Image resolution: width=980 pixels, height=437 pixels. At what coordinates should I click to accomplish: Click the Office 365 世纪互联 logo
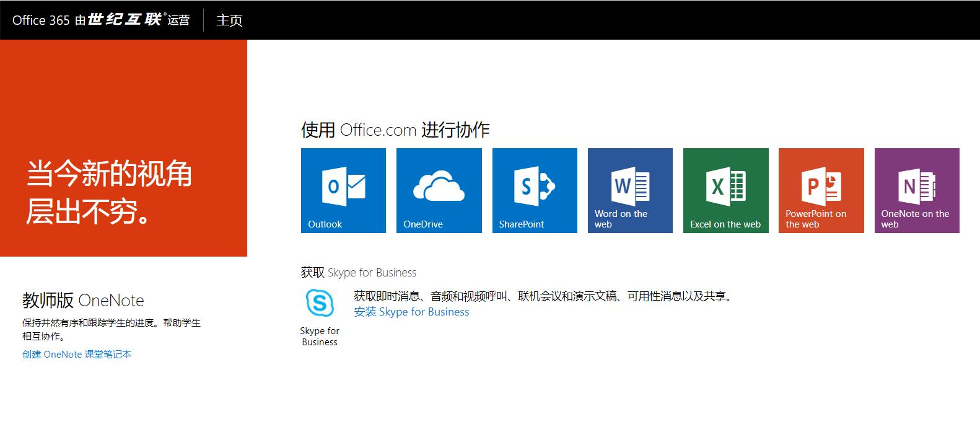click(101, 20)
